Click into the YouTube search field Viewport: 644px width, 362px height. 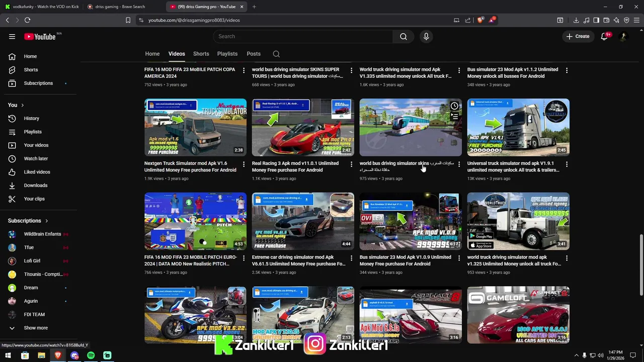tap(303, 36)
